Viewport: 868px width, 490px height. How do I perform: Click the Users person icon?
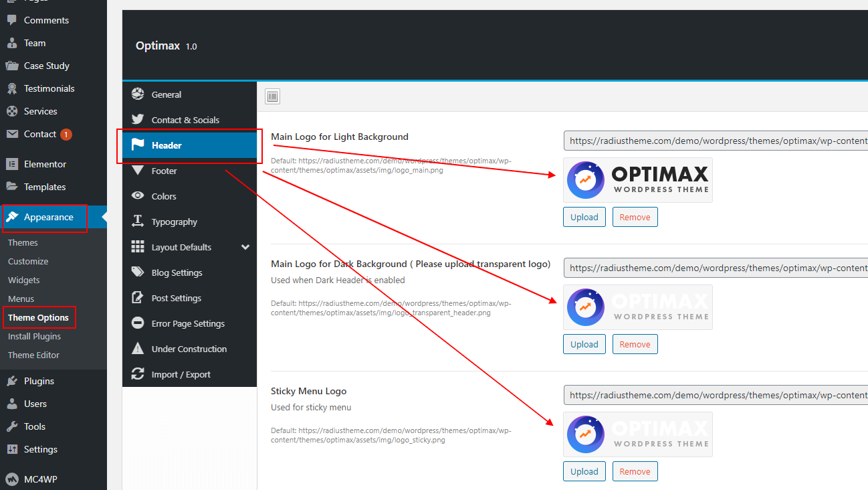coord(12,404)
